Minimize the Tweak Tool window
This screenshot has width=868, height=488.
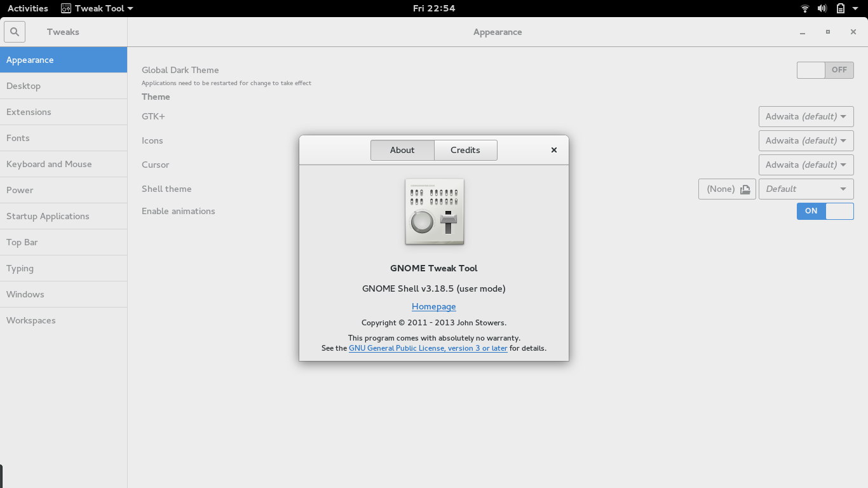pos(803,32)
